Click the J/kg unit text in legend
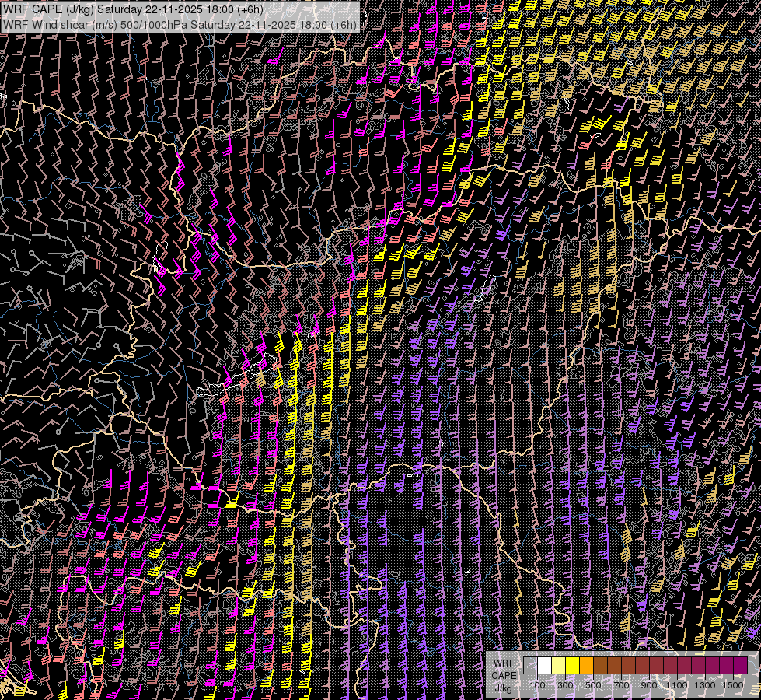This screenshot has height=700, width=761. pyautogui.click(x=503, y=688)
